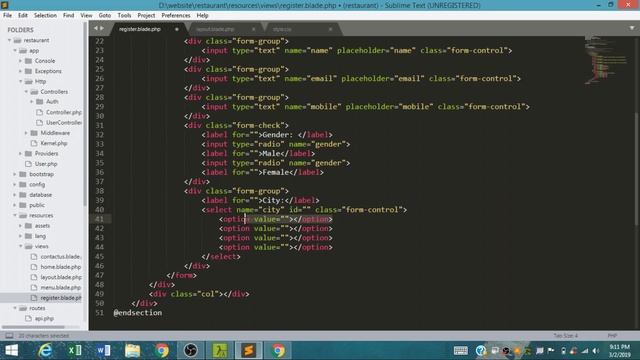Click the unsaved dot on register.blade.php tab
The height and width of the screenshot is (360, 640).
point(177,29)
